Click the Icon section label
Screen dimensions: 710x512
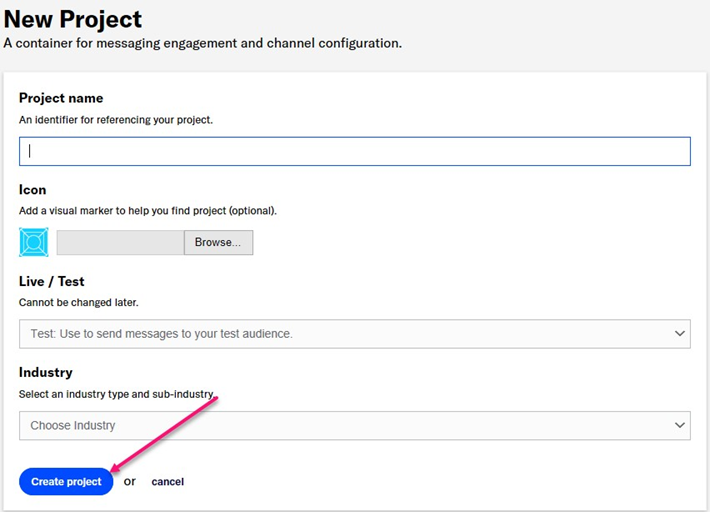click(32, 189)
